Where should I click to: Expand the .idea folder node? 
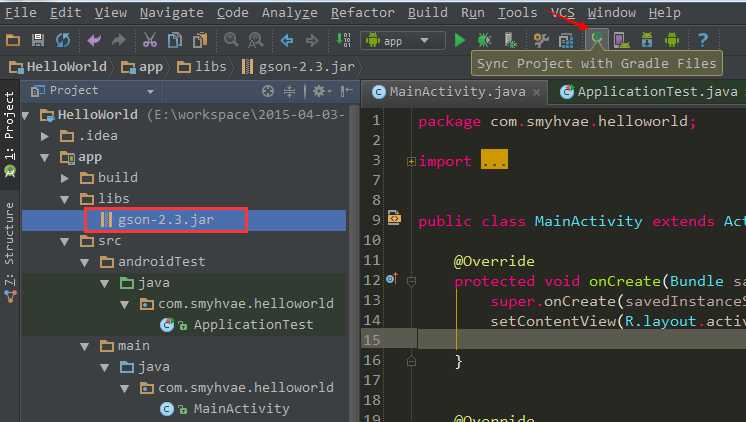point(45,137)
